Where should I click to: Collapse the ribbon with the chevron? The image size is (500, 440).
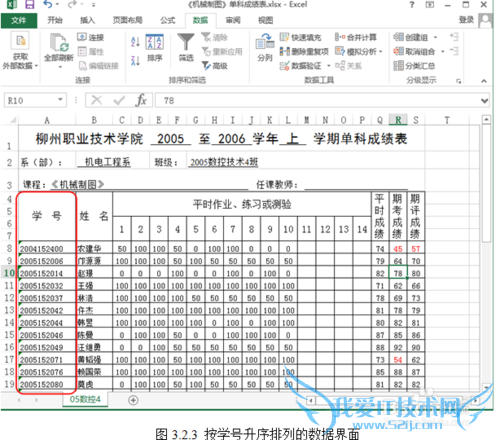[484, 81]
